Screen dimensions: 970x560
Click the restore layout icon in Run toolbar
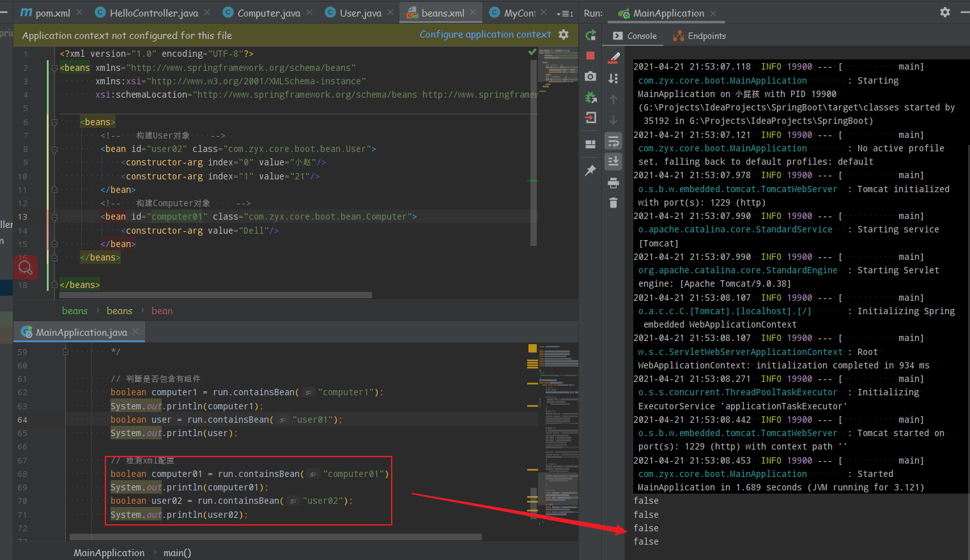[x=590, y=144]
